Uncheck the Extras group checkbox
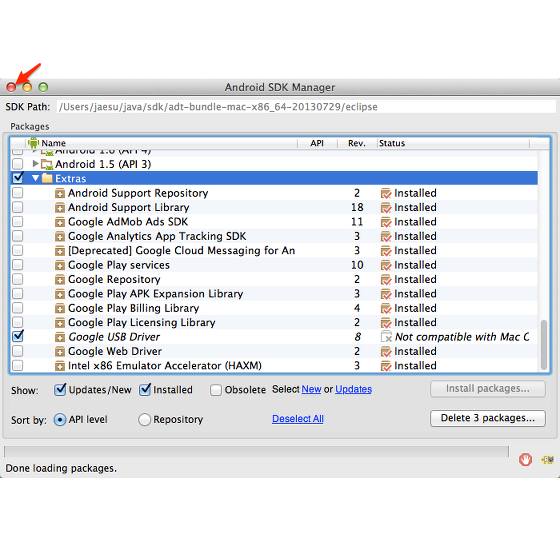This screenshot has height=542, width=560. click(x=18, y=178)
